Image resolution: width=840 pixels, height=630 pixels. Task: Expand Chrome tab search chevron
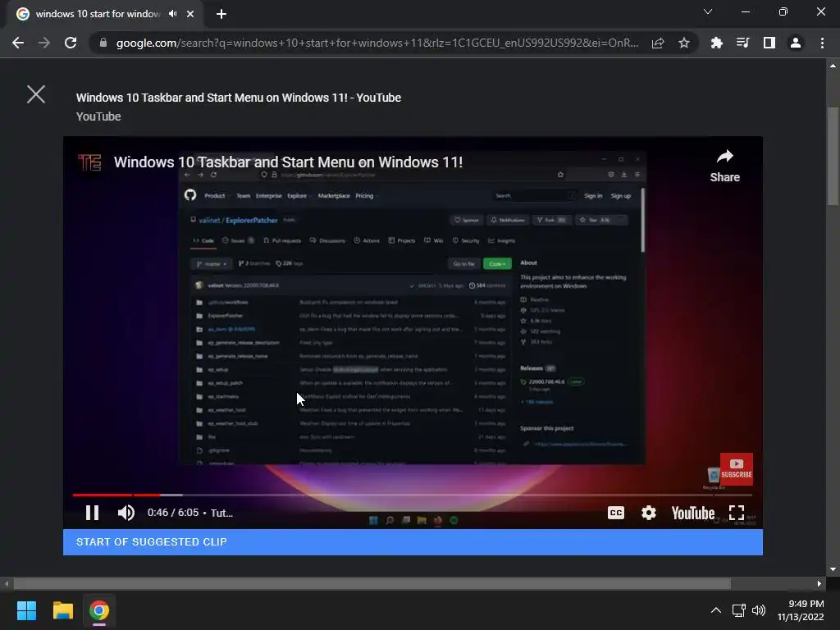click(x=708, y=11)
